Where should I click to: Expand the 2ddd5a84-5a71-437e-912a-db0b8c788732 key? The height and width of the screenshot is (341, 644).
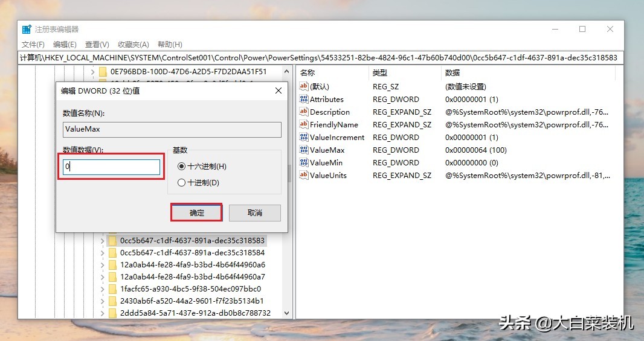coord(102,313)
